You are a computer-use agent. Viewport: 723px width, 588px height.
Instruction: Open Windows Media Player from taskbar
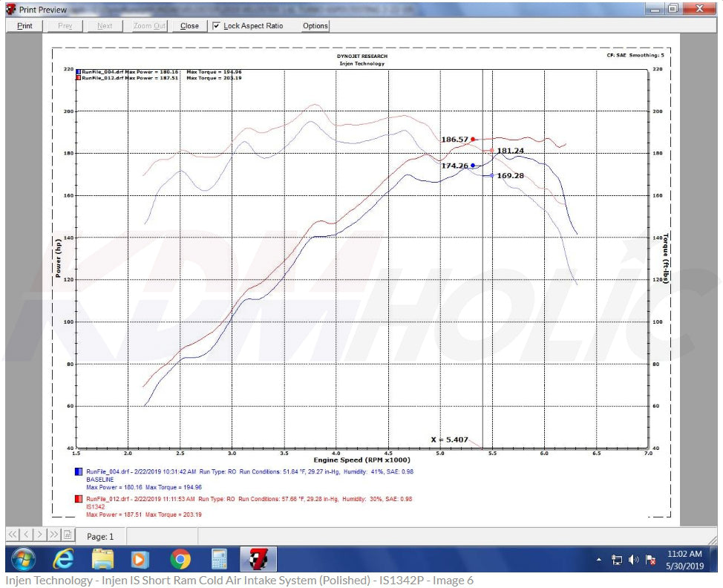click(x=140, y=558)
